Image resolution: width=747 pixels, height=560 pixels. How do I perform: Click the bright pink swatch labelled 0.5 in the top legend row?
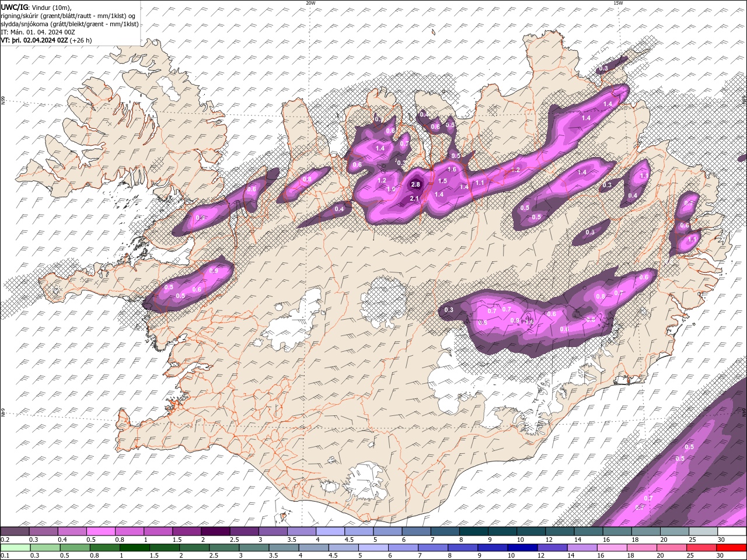point(100,531)
